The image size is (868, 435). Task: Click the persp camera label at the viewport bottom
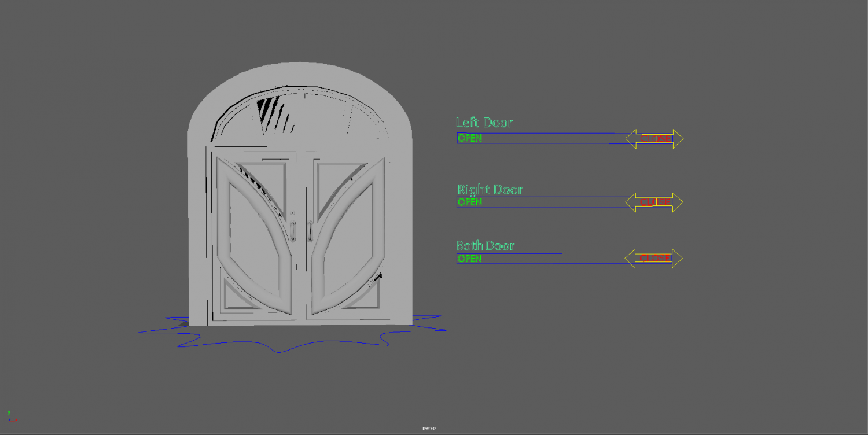tap(428, 427)
